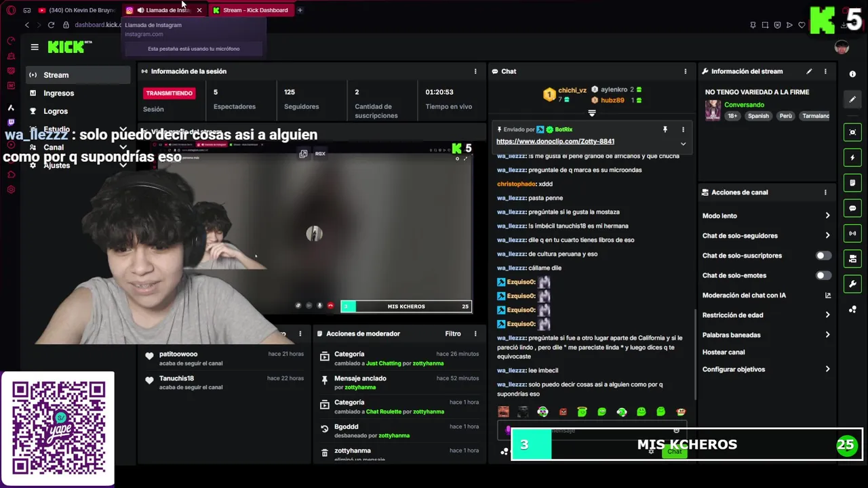Open Chat panel three-dot menu
868x488 pixels.
click(x=685, y=71)
